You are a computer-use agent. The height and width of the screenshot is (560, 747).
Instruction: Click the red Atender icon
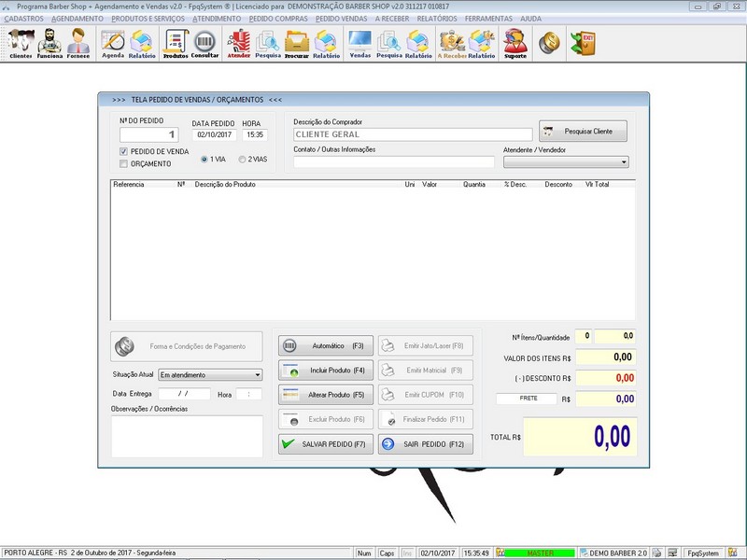[239, 43]
